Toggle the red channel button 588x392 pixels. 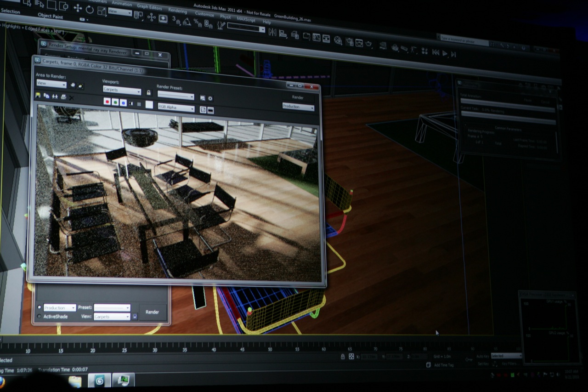[107, 101]
